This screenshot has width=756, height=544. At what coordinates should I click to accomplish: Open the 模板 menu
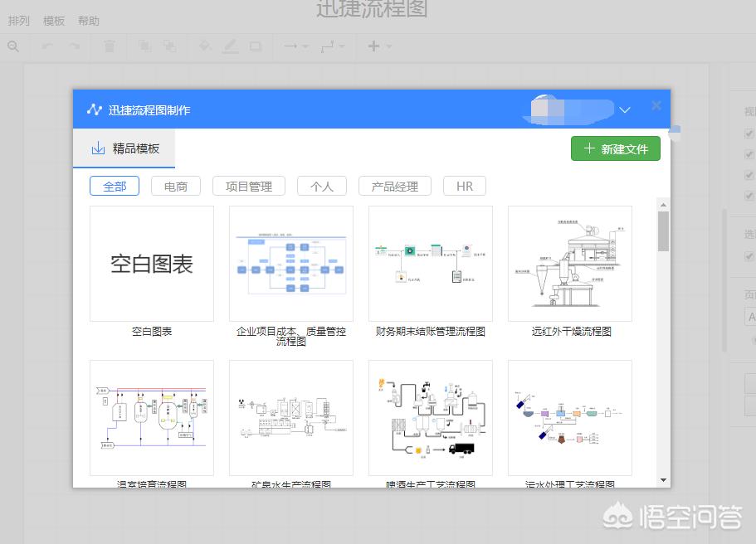[x=53, y=21]
